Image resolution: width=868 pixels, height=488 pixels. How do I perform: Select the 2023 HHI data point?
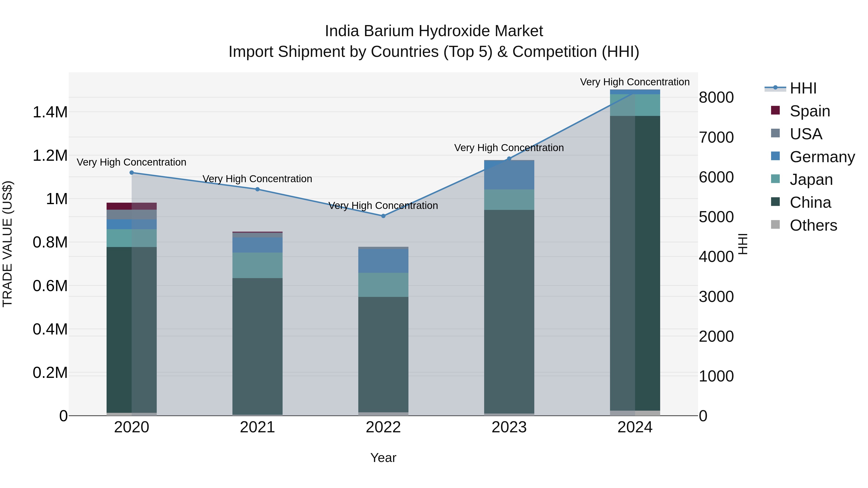pyautogui.click(x=509, y=159)
